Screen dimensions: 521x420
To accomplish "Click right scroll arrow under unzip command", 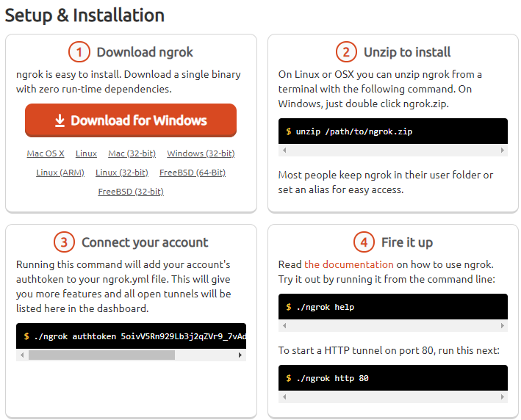I will pos(502,150).
